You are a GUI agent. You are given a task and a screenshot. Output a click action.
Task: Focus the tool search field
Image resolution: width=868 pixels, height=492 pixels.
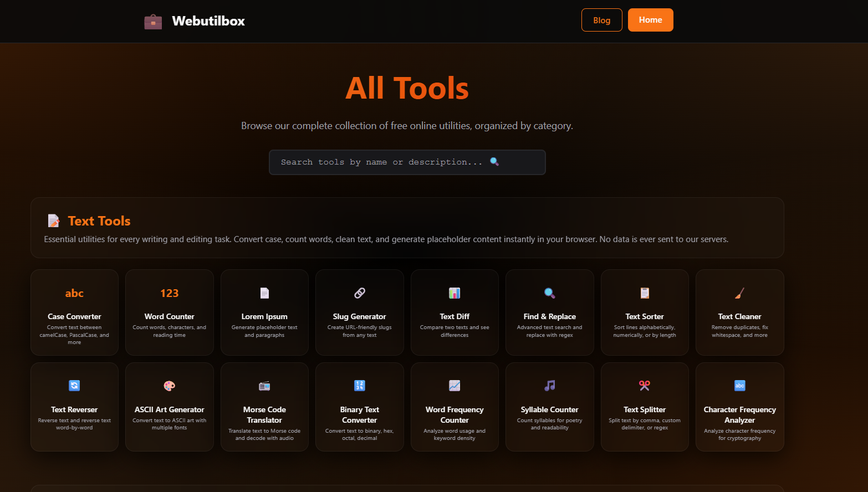pos(407,162)
